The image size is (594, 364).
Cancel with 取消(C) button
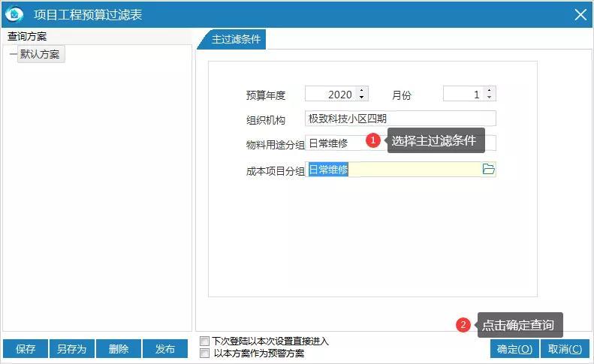(565, 348)
